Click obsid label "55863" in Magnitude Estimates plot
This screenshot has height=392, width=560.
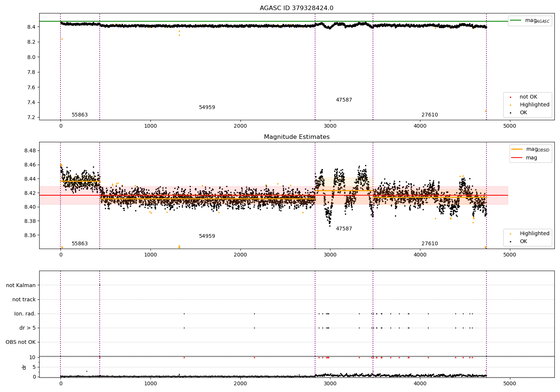click(80, 244)
